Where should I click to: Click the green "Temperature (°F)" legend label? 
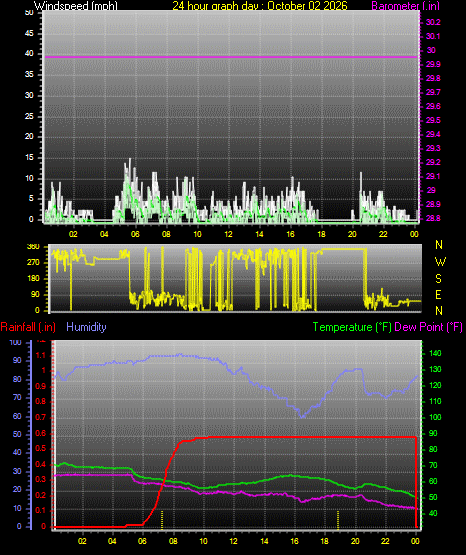point(352,327)
